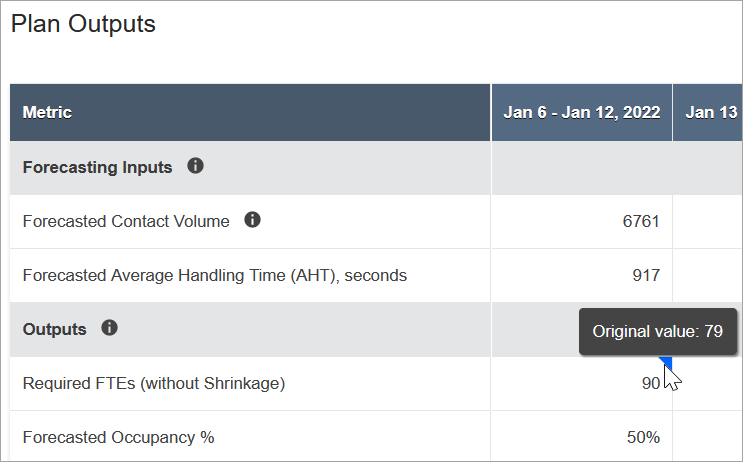
Task: Click empty Forecasting Inputs cell under Jan 6 column
Action: [582, 167]
